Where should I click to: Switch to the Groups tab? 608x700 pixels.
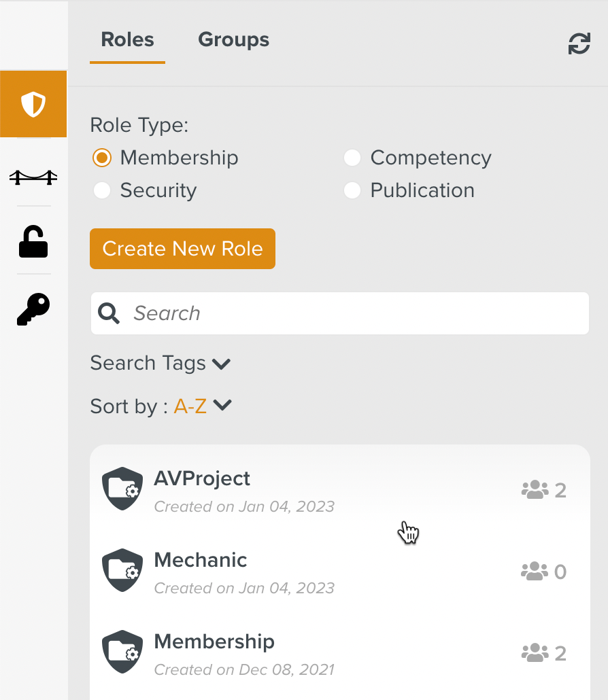pos(233,40)
